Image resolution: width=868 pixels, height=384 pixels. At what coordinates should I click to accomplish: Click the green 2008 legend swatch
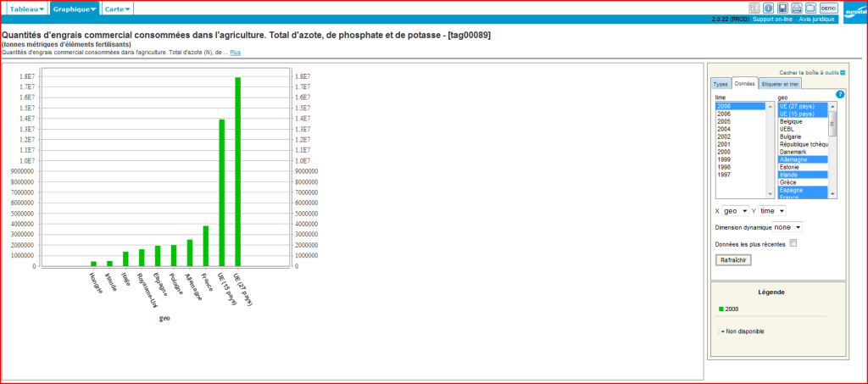[x=721, y=309]
